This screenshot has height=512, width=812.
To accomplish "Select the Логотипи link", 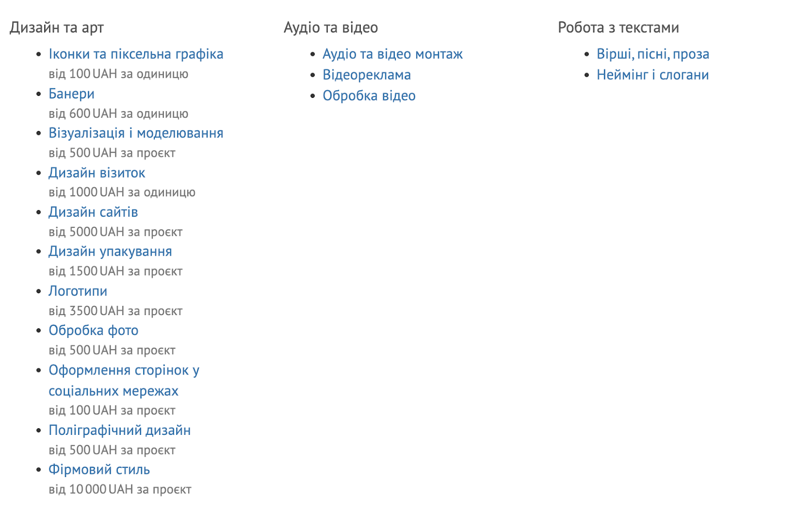I will coord(78,291).
